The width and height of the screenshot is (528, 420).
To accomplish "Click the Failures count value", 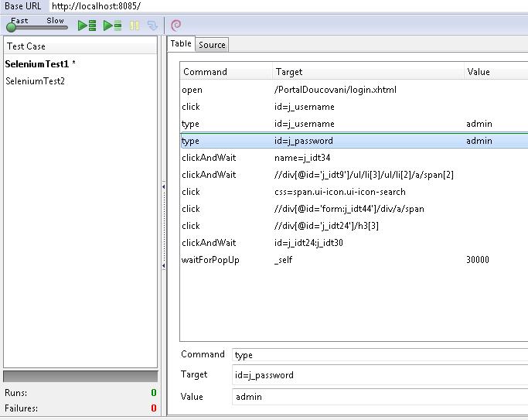I will [154, 408].
